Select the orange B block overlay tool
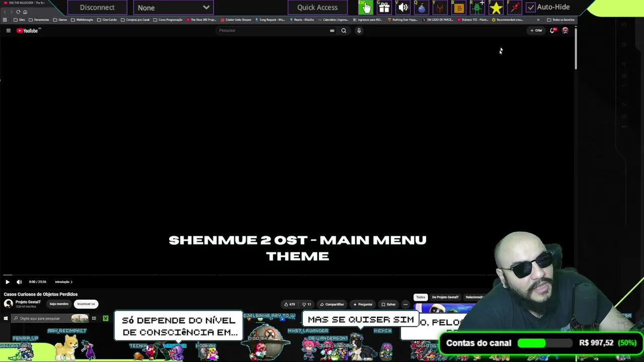Image resolution: width=644 pixels, height=362 pixels. click(459, 8)
